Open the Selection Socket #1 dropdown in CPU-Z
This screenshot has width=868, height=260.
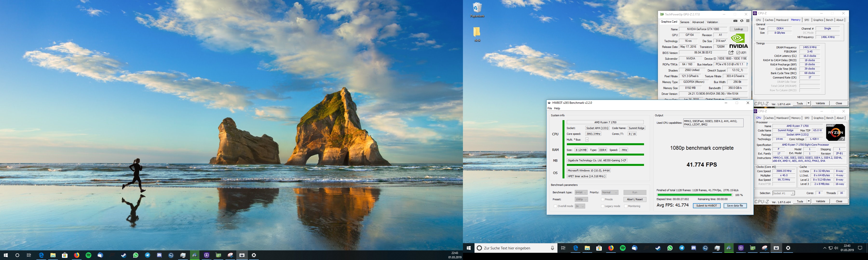tap(783, 193)
